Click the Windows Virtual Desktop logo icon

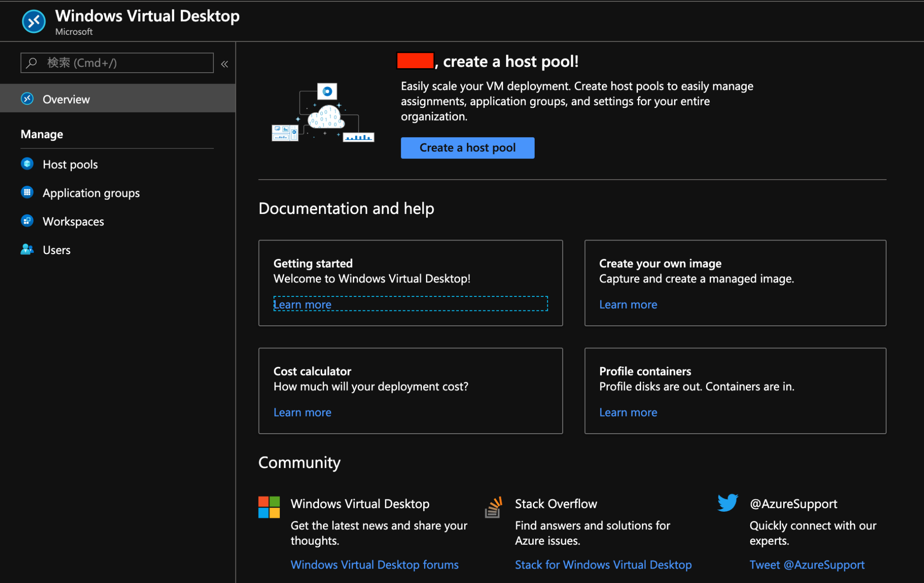pyautogui.click(x=34, y=21)
